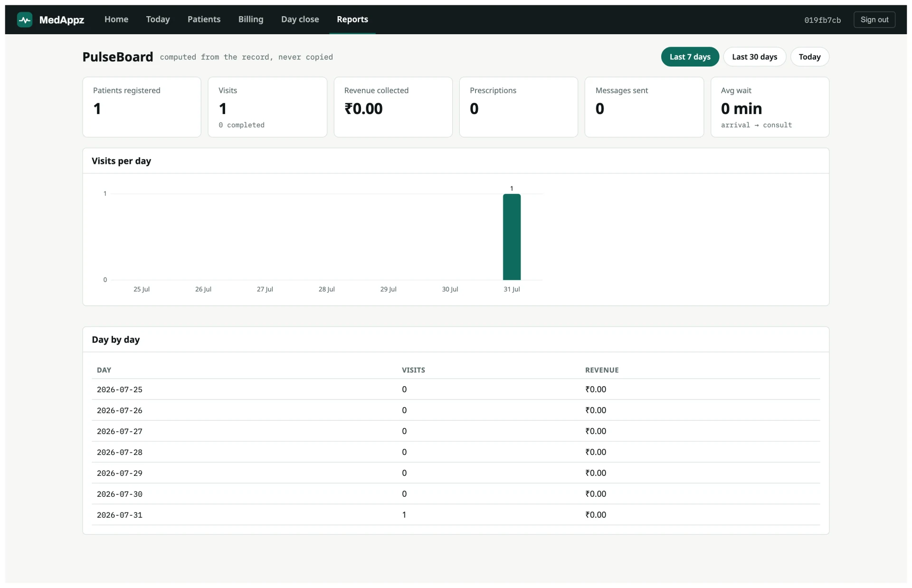The width and height of the screenshot is (912, 588).
Task: Select the 2026-07-30 row date
Action: pyautogui.click(x=120, y=494)
